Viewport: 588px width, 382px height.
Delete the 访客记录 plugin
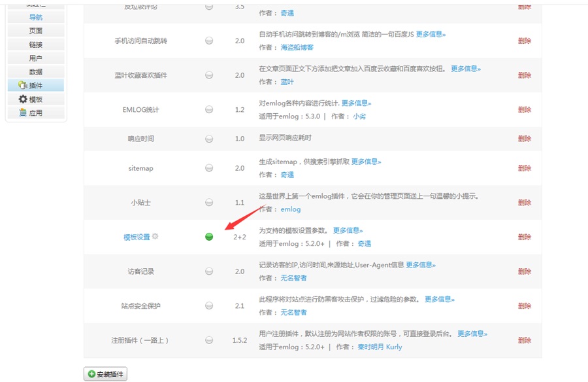click(x=524, y=271)
